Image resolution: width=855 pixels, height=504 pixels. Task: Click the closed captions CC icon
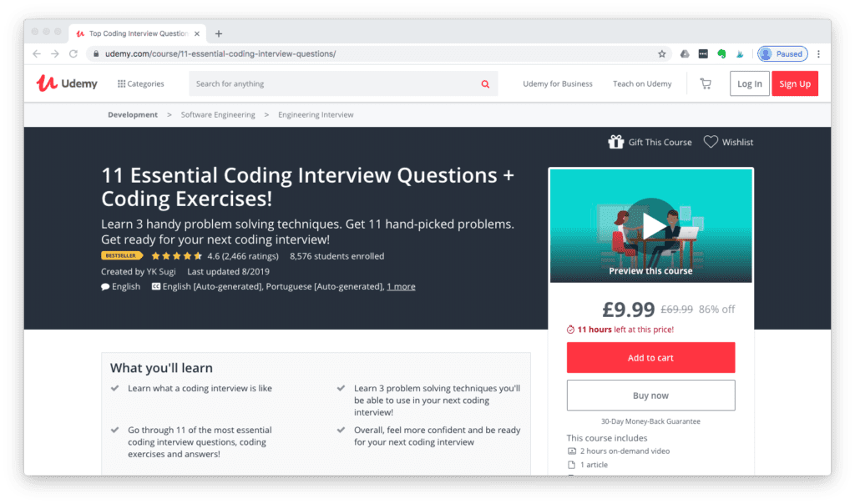tap(155, 286)
